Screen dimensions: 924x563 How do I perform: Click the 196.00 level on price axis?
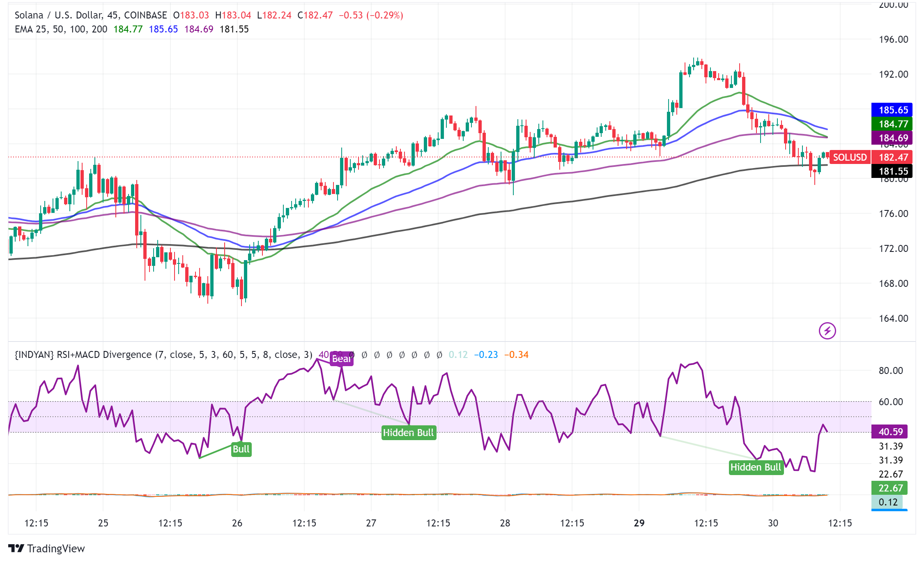point(893,39)
